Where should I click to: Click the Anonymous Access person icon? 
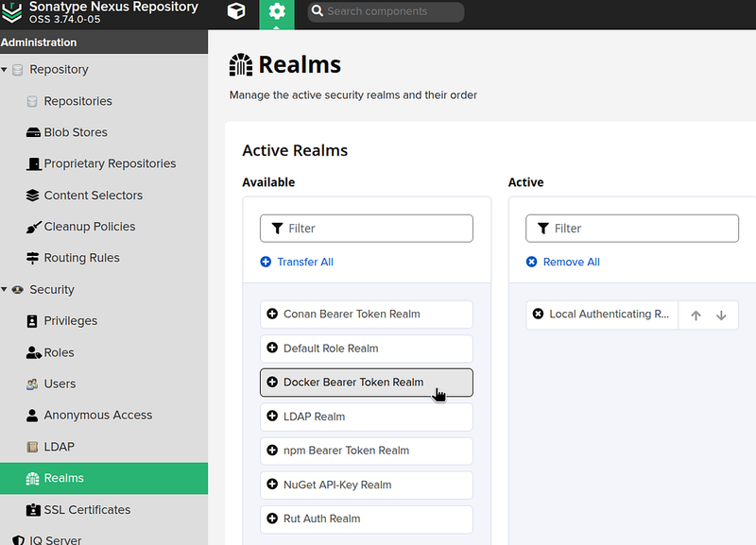32,416
